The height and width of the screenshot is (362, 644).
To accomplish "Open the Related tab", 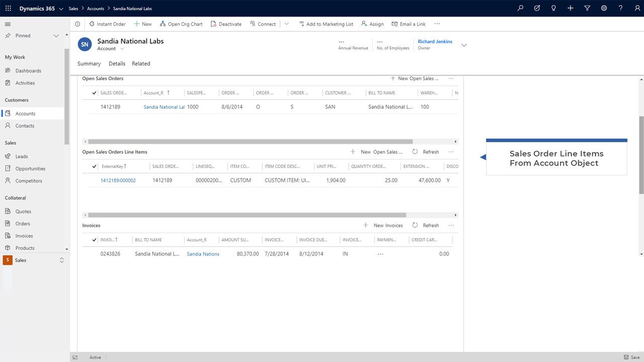I will (141, 64).
